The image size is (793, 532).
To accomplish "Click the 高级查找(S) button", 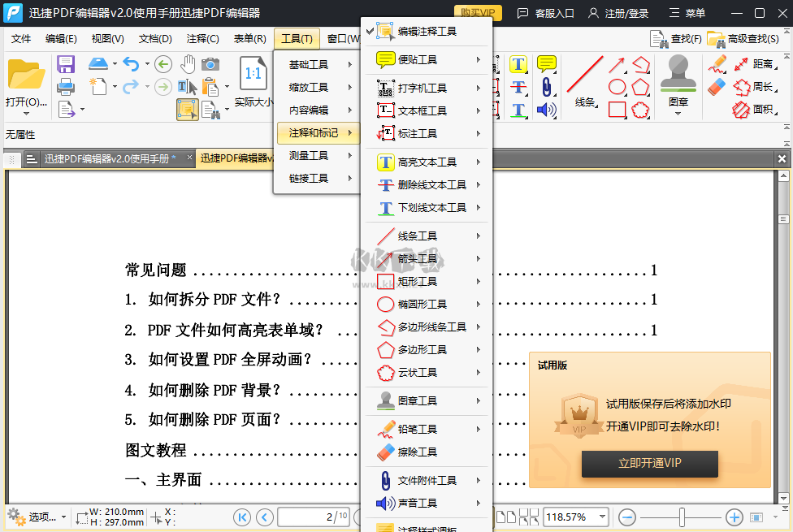I will [743, 38].
